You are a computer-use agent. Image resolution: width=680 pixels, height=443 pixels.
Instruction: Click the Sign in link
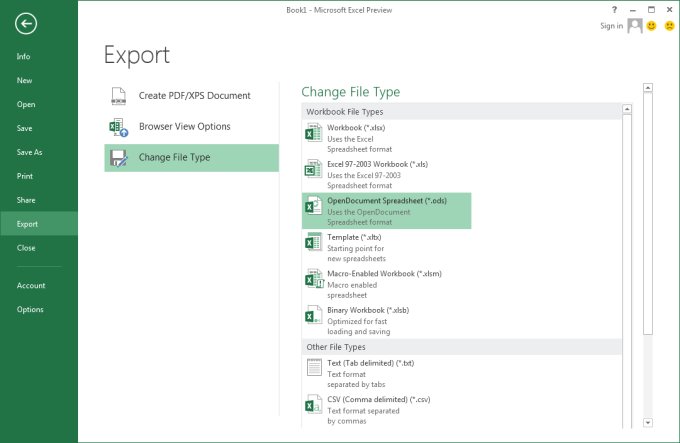point(611,26)
